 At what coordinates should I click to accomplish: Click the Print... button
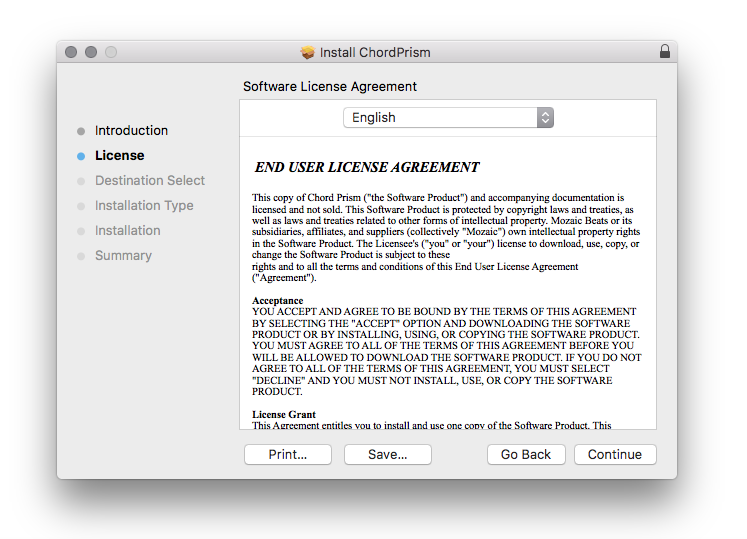(288, 455)
